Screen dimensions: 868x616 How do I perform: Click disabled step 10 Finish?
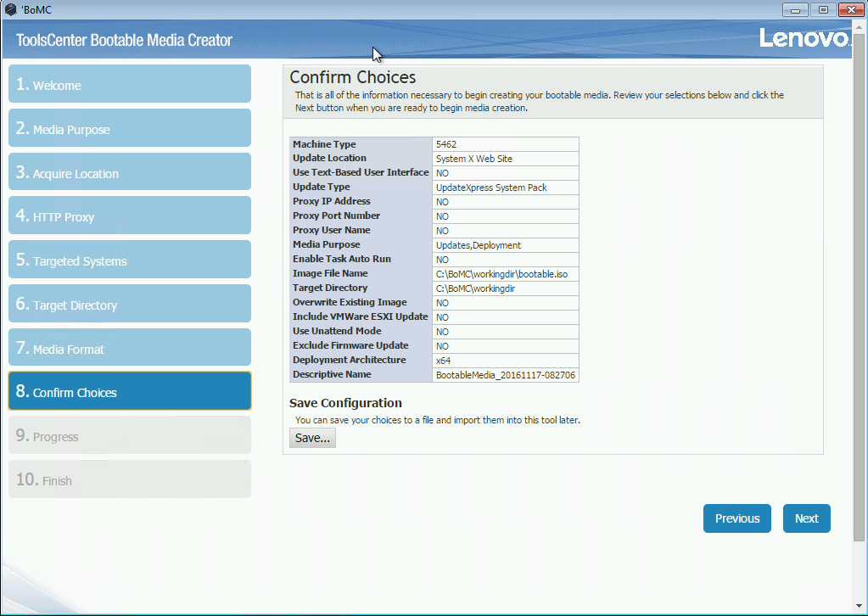coord(130,479)
